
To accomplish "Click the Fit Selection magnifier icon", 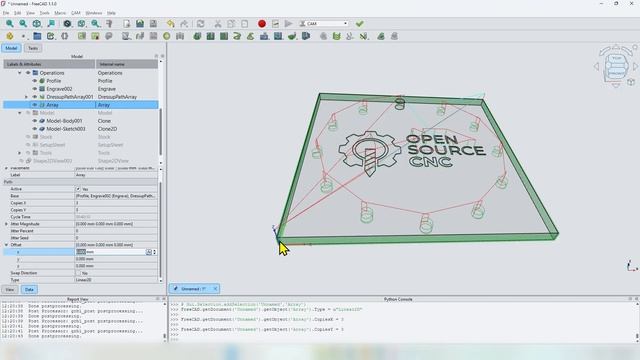I will (x=23, y=24).
